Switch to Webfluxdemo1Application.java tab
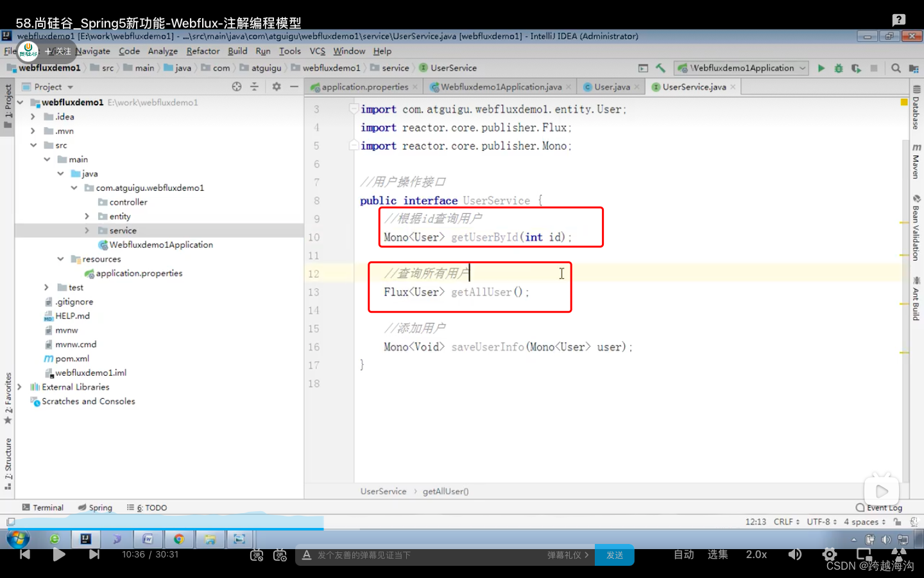 (500, 87)
